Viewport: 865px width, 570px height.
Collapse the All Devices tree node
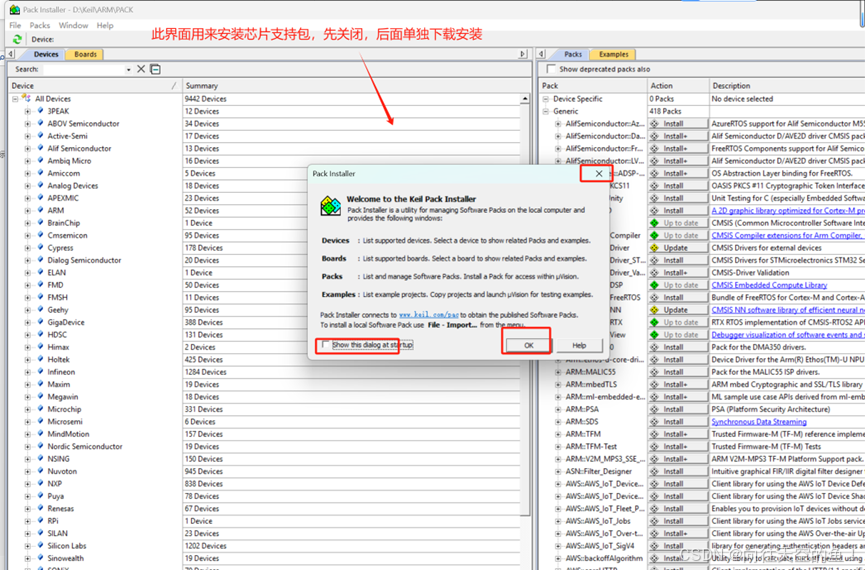coord(15,99)
